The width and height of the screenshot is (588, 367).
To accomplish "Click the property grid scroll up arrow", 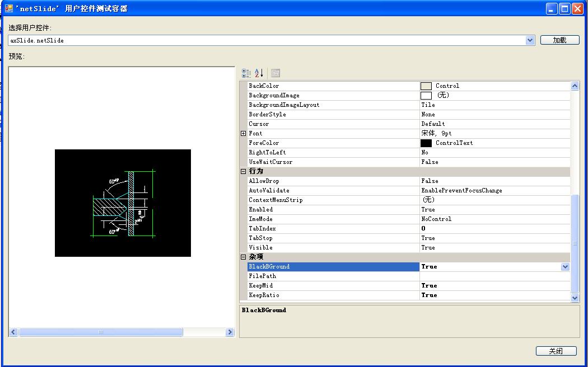I will (575, 86).
